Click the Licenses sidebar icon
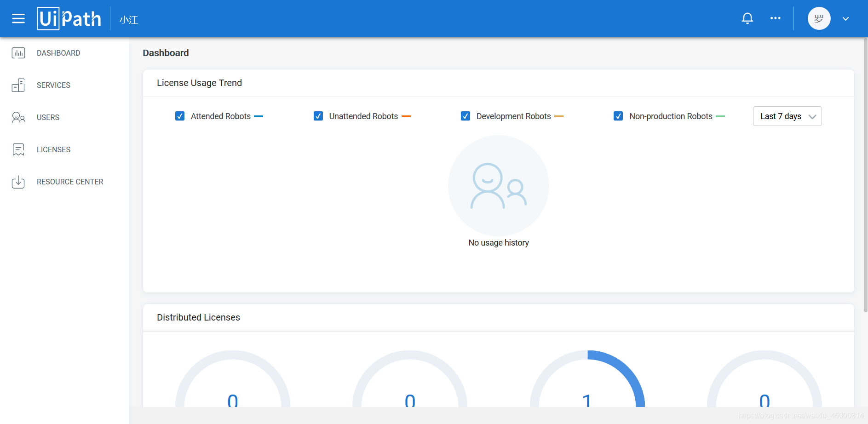This screenshot has height=424, width=868. (18, 149)
